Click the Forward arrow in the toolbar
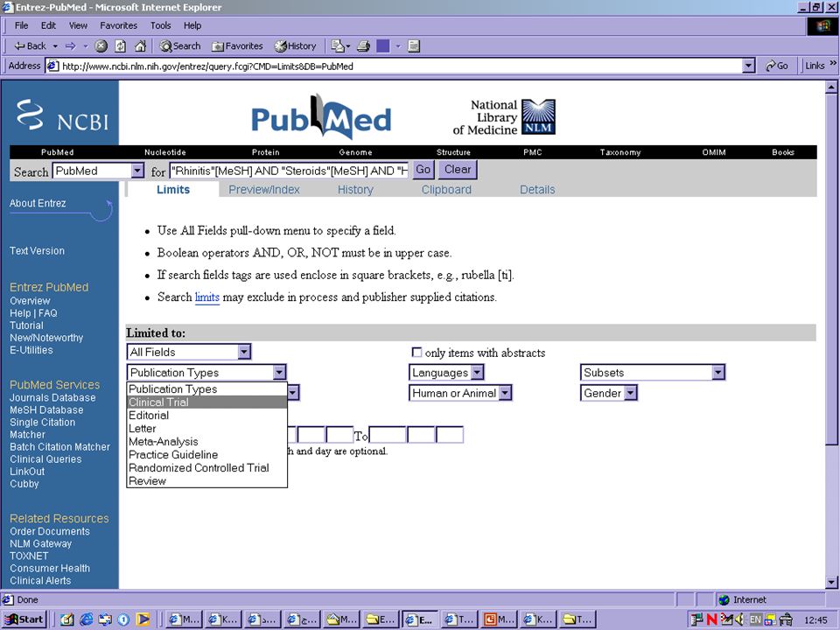Image resolution: width=840 pixels, height=630 pixels. [x=70, y=46]
